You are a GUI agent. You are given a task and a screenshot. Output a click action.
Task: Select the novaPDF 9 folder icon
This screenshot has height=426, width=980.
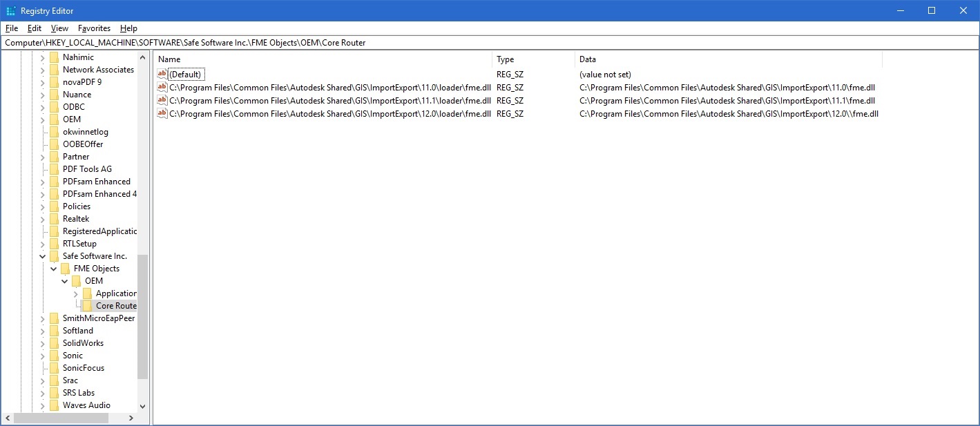pyautogui.click(x=55, y=82)
